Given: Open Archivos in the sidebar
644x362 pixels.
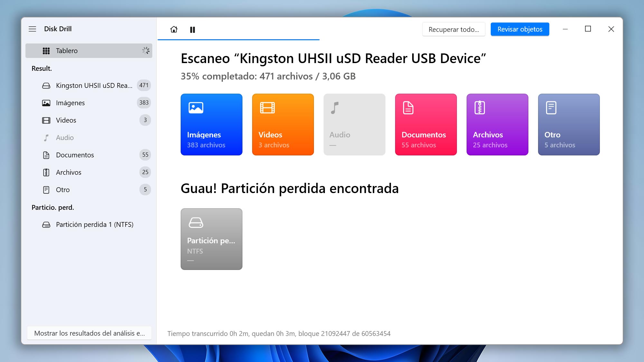Looking at the screenshot, I should tap(89, 172).
